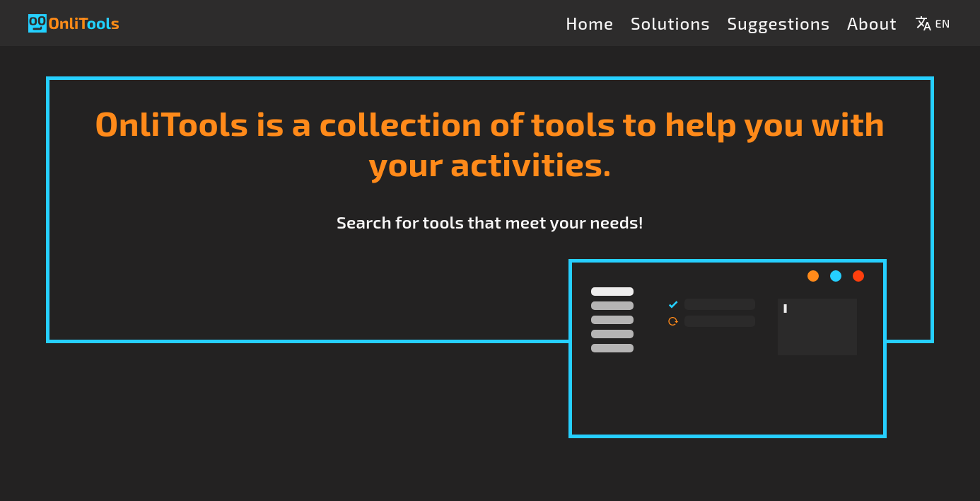Go to the Suggestions page
980x501 pixels.
click(778, 24)
